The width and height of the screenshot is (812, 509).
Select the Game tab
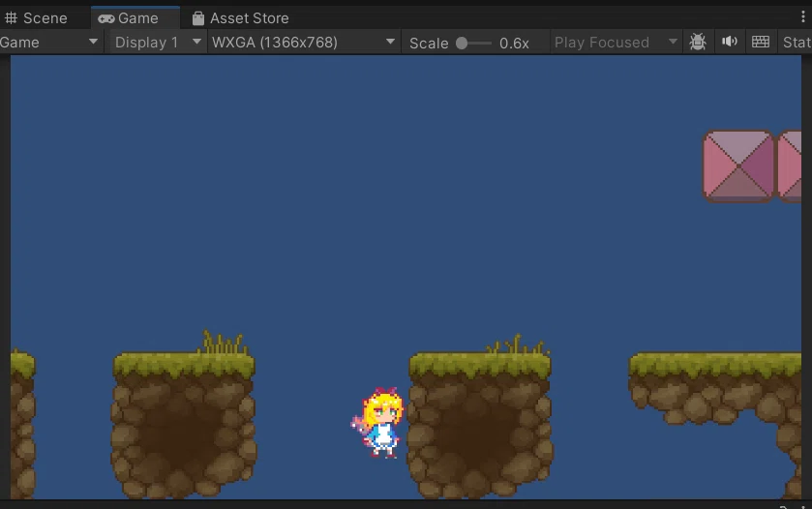tap(135, 18)
